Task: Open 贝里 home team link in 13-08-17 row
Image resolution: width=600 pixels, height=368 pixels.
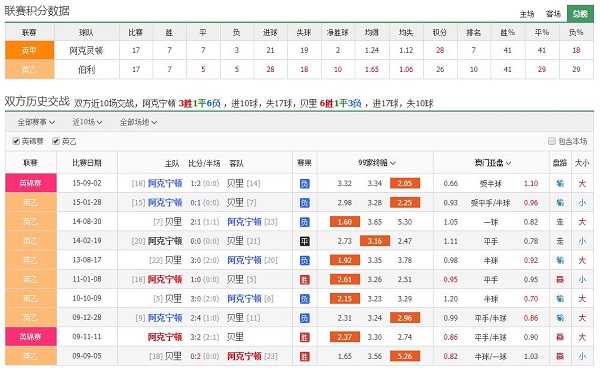Action: point(173,261)
